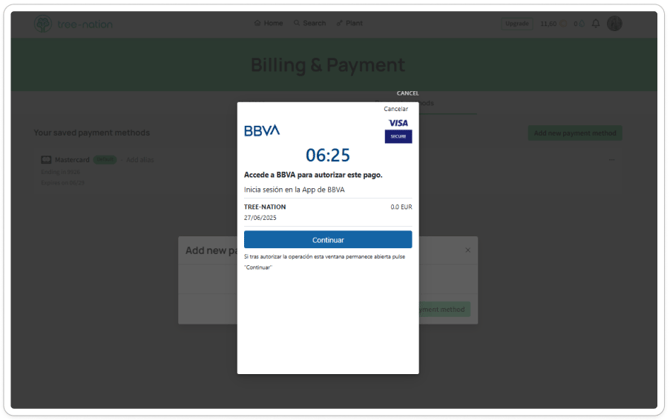Open the Search nav item
This screenshot has width=670, height=420.
tap(310, 23)
